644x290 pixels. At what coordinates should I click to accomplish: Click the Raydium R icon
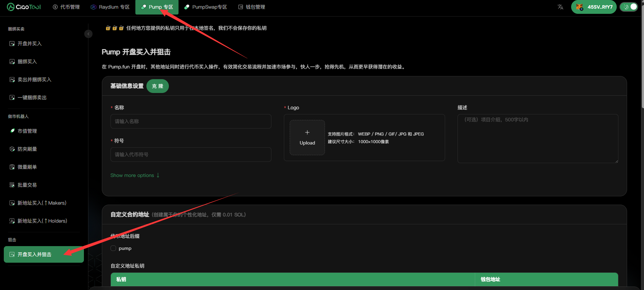(x=93, y=7)
